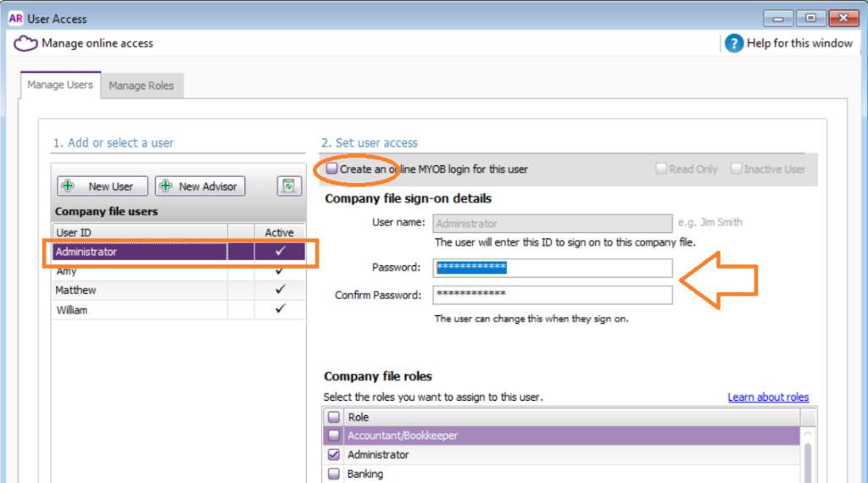Click the roles list vertical scrollbar
The height and width of the screenshot is (483, 868).
point(809,458)
